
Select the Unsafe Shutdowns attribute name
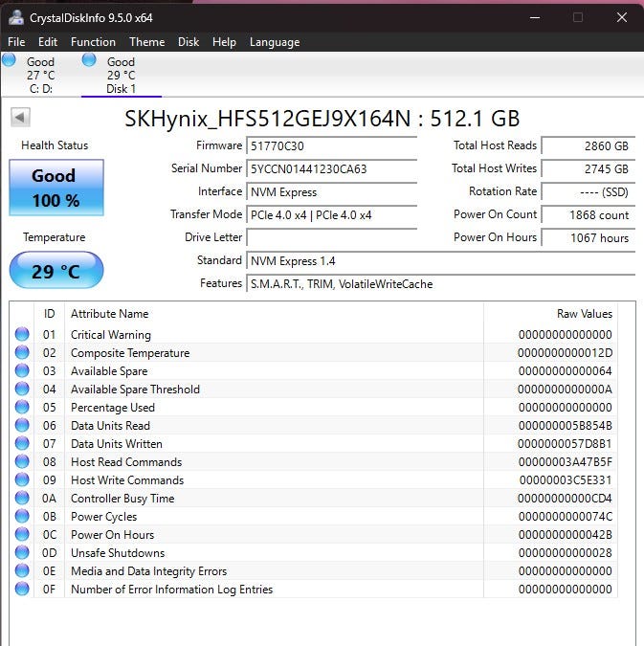coord(118,553)
